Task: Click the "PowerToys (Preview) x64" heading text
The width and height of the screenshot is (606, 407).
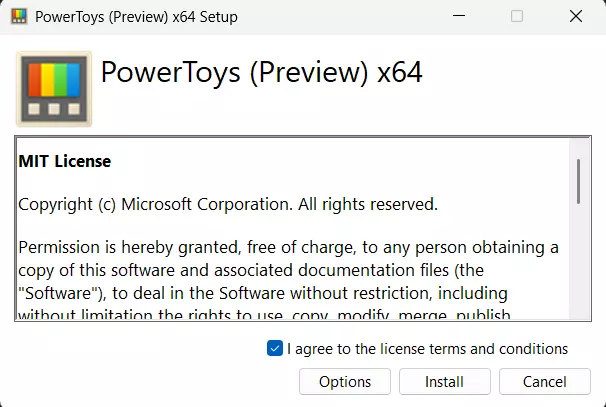Action: (x=262, y=73)
